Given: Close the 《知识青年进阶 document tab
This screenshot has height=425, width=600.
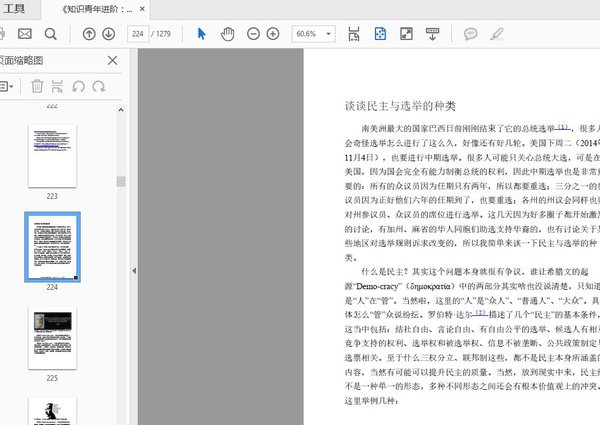Looking at the screenshot, I should click(142, 9).
